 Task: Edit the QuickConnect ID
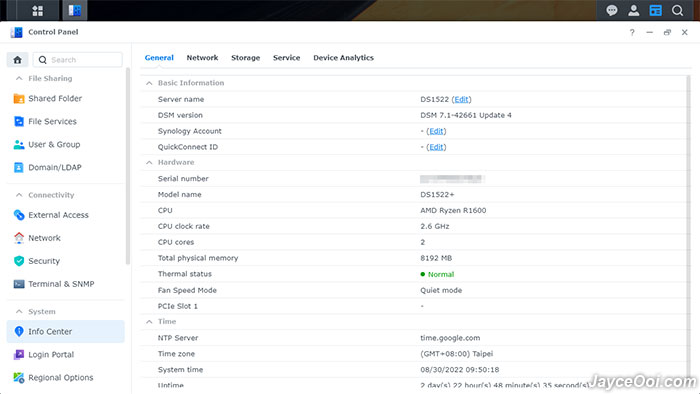pos(436,147)
